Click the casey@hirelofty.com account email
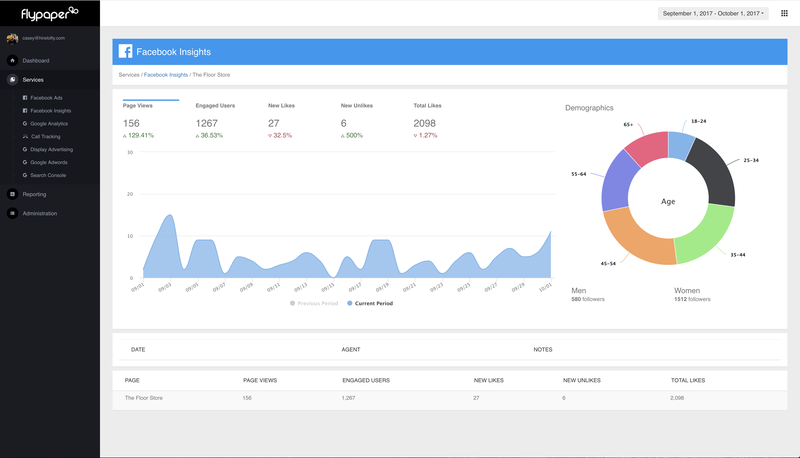 (x=43, y=38)
